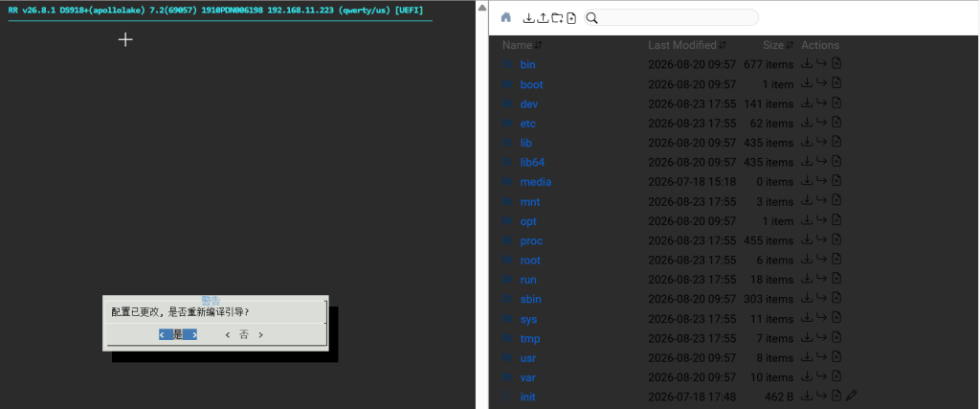980x409 pixels.
Task: Click the '677 items' size cell
Action: click(x=768, y=64)
